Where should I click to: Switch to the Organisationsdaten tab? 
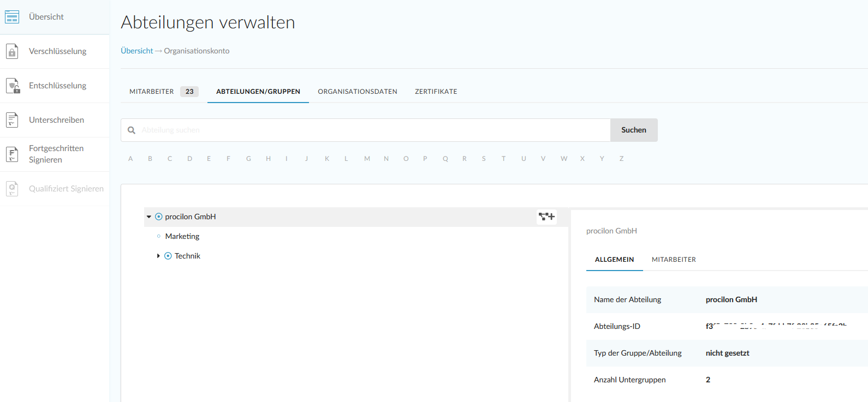tap(358, 92)
